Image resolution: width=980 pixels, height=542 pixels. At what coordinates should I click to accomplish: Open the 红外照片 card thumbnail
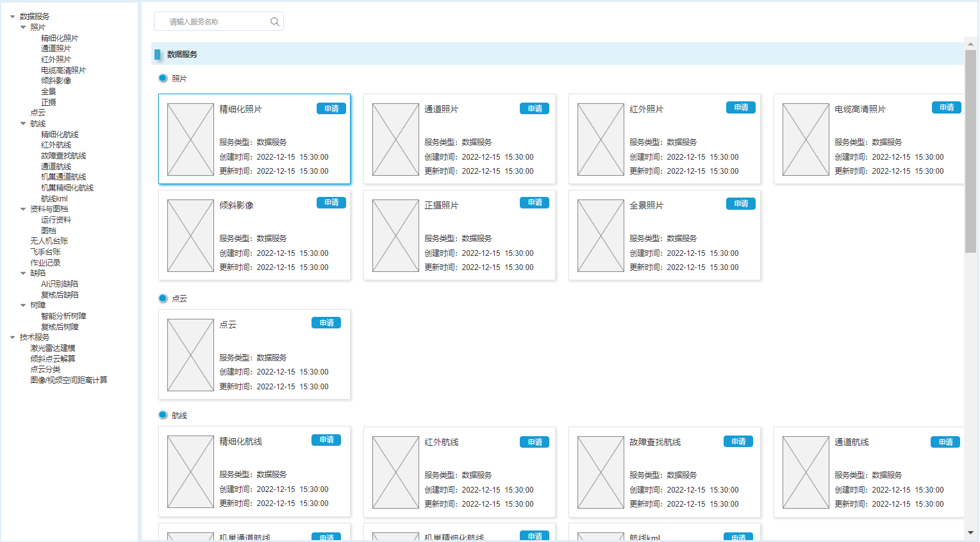(x=601, y=140)
